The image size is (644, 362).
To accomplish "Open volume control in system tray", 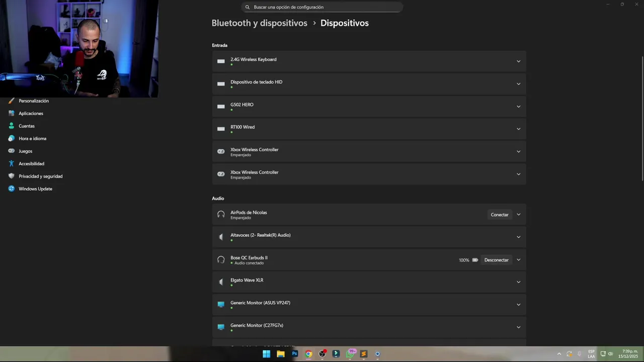I will (610, 354).
